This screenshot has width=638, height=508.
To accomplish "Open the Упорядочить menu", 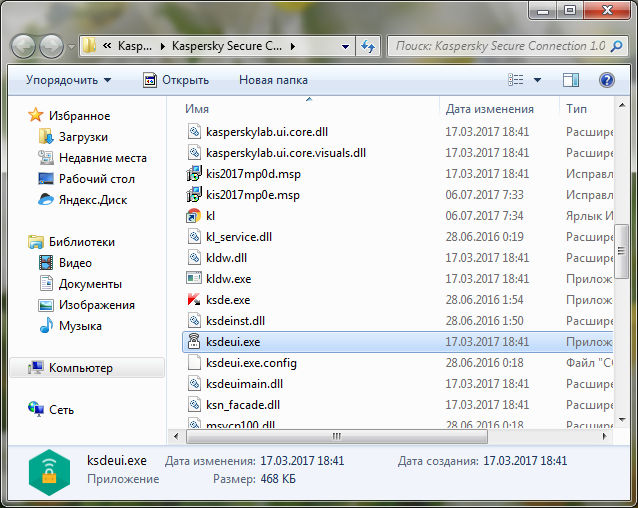I will point(68,80).
